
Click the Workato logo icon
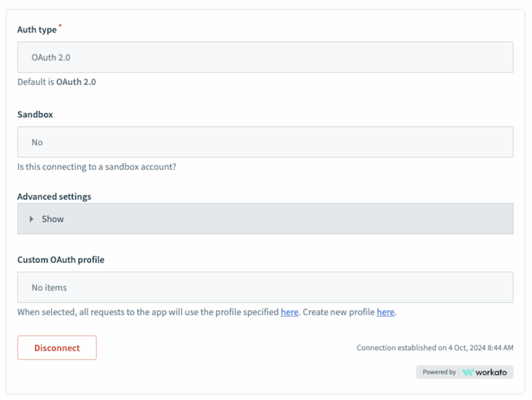coord(468,372)
